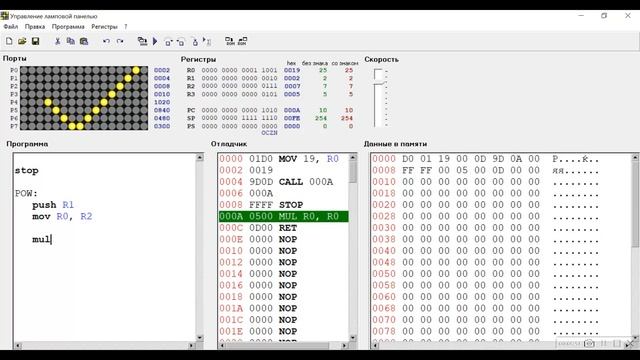Click the 'stop' line in the program
Viewport: 640px width, 360px height.
pos(27,171)
